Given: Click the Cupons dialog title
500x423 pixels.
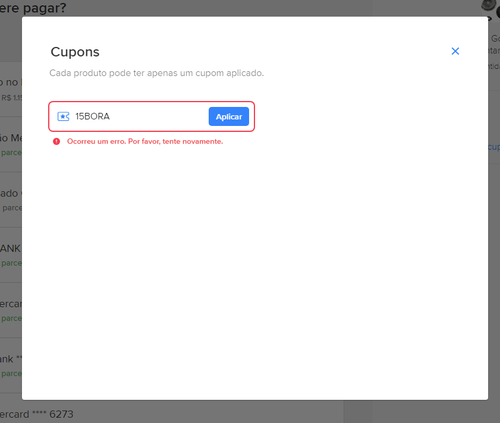Looking at the screenshot, I should pos(75,52).
